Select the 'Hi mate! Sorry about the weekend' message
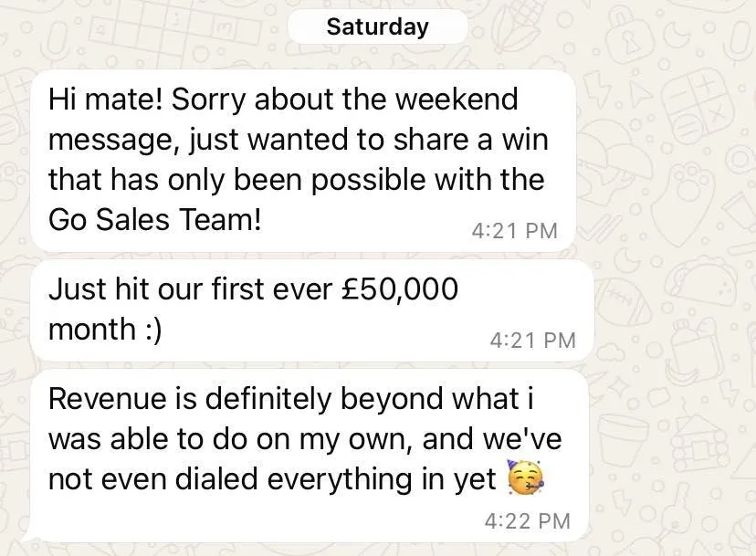 point(303,160)
